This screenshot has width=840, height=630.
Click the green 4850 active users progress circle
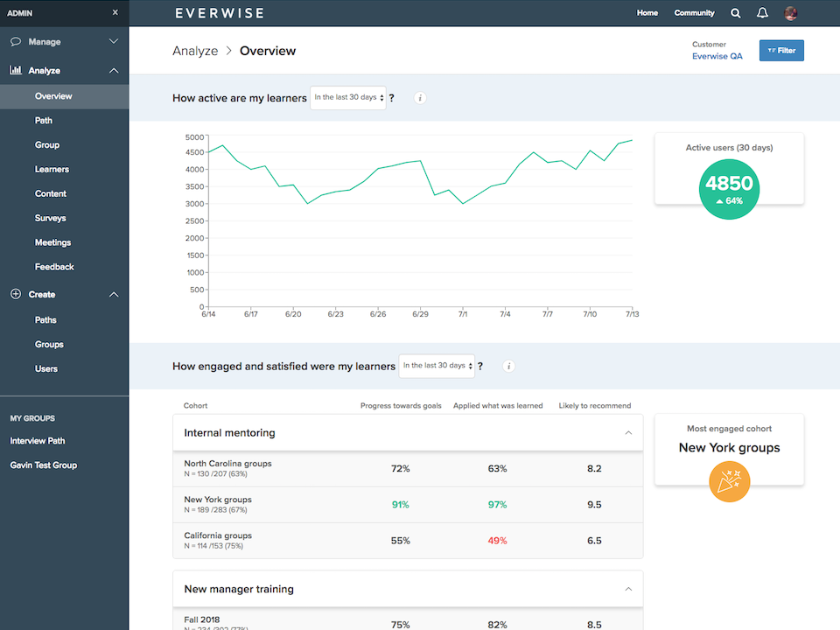[x=729, y=189]
